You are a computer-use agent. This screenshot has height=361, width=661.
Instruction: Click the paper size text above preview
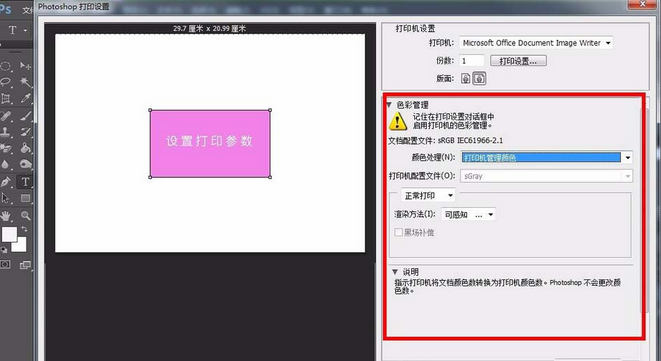click(210, 29)
